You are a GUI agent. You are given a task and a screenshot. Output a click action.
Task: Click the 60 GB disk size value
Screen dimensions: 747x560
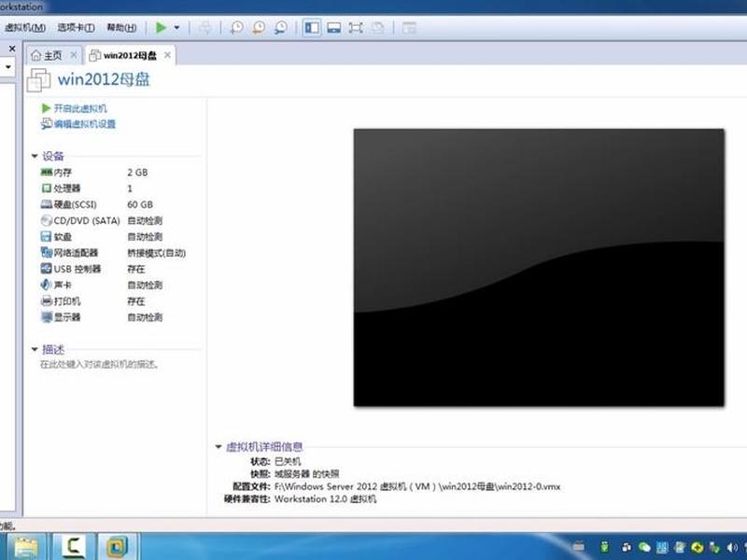click(x=140, y=204)
